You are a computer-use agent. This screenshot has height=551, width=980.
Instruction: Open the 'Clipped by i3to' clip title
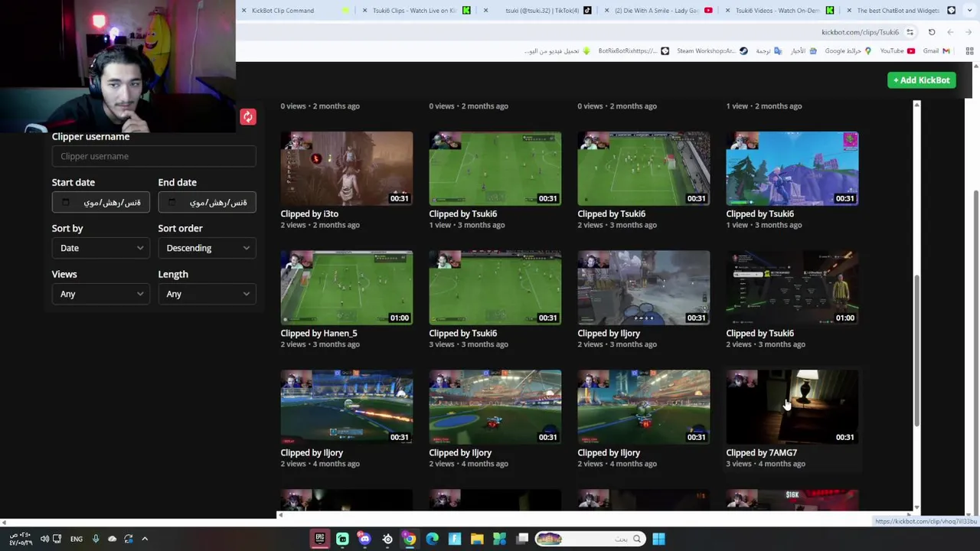(309, 214)
